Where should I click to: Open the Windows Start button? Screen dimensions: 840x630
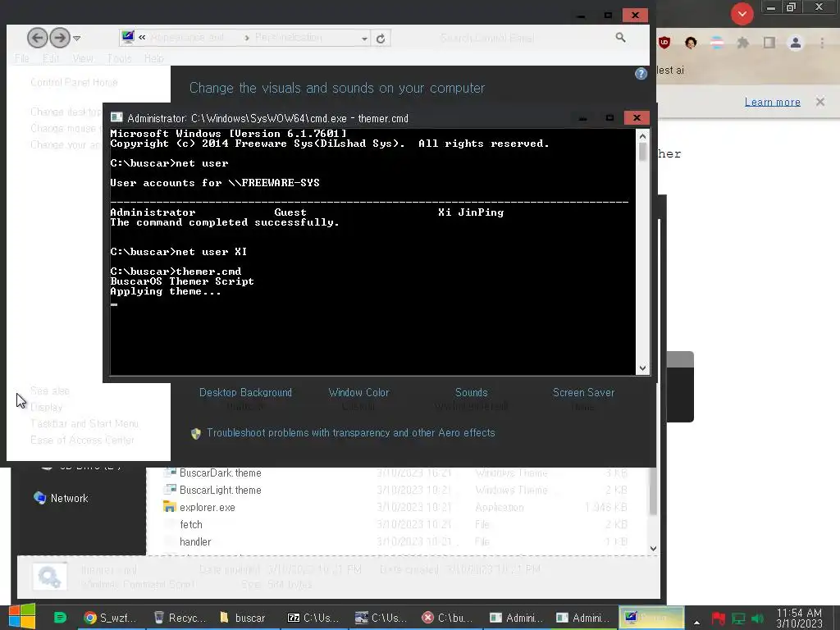click(22, 617)
